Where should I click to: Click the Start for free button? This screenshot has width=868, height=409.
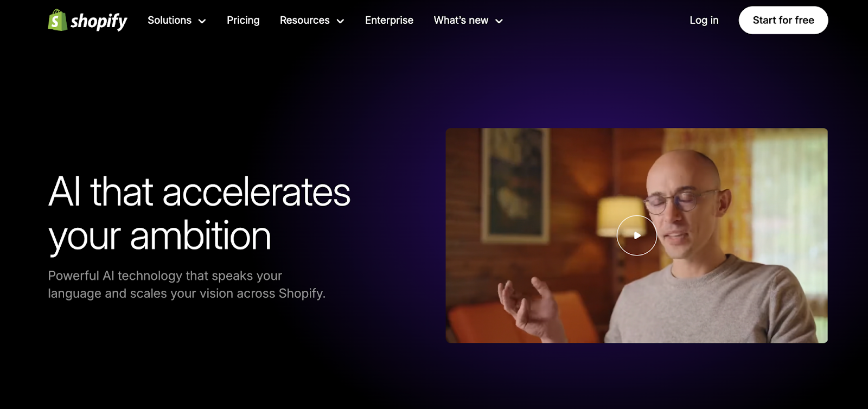(783, 20)
